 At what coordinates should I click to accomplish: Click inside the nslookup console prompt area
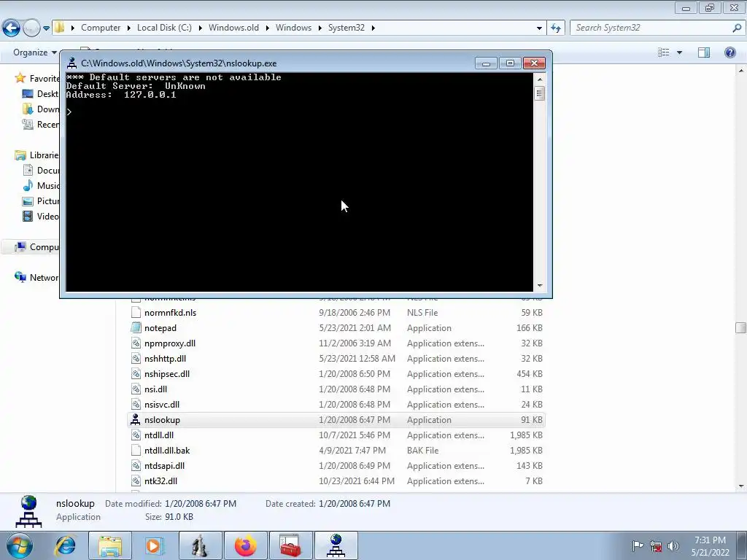coord(299,182)
